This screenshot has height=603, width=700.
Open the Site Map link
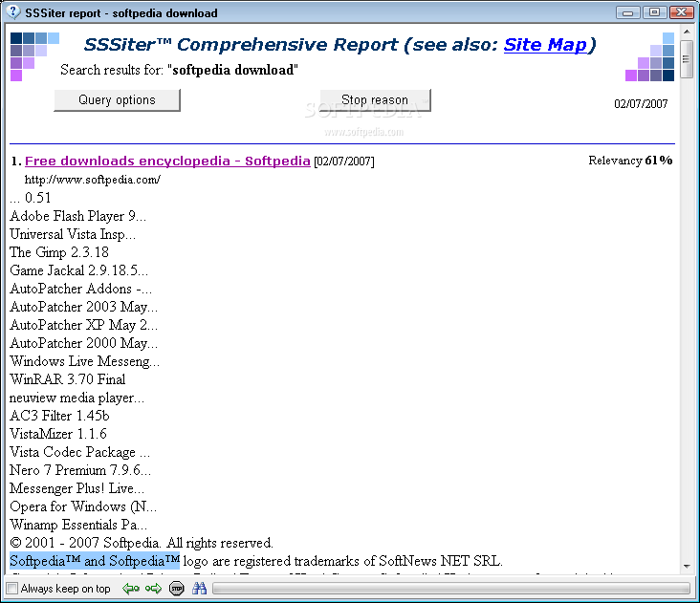545,45
